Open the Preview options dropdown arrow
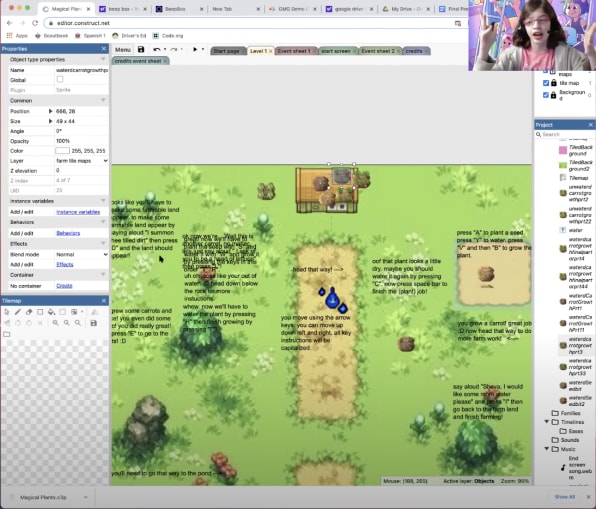 [x=203, y=49]
